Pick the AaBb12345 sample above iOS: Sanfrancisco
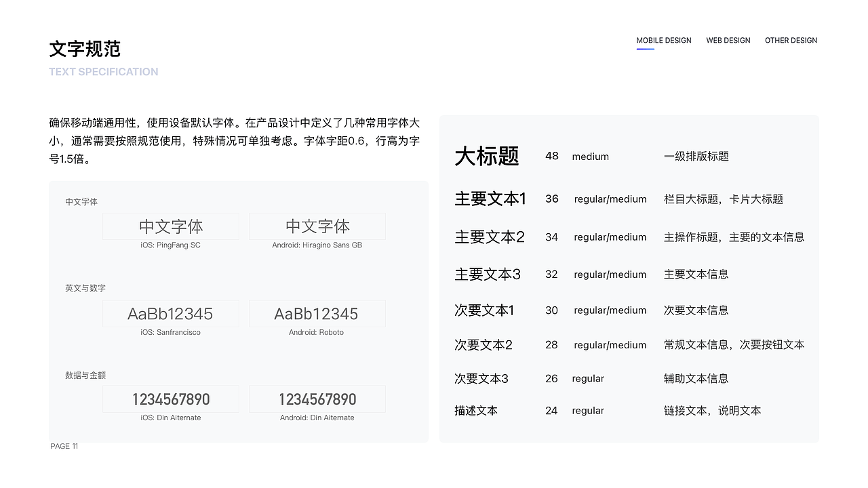The image size is (868, 488). 171,314
